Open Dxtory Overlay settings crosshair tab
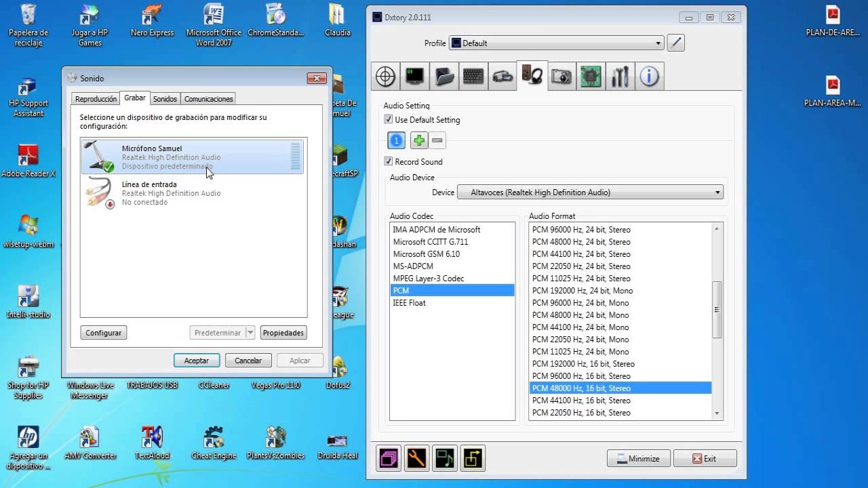This screenshot has height=488, width=868. point(385,77)
